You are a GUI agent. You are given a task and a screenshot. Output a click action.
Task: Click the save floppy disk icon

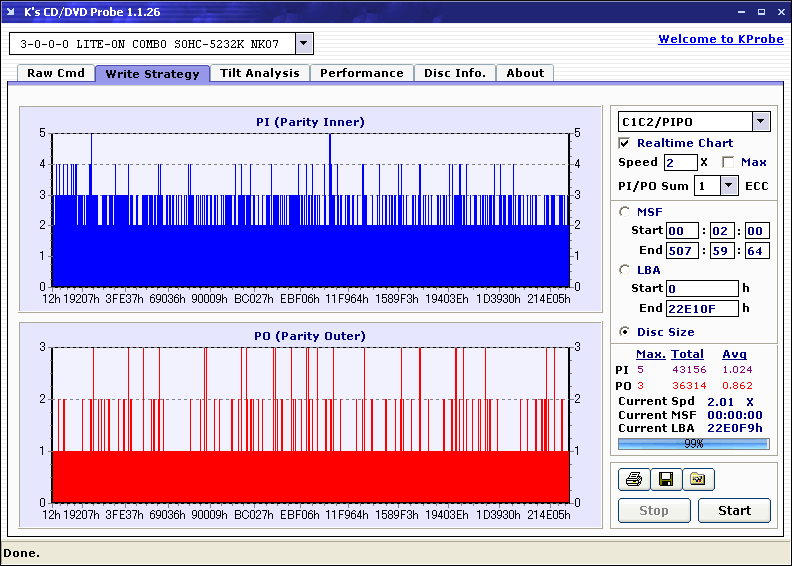pos(665,480)
